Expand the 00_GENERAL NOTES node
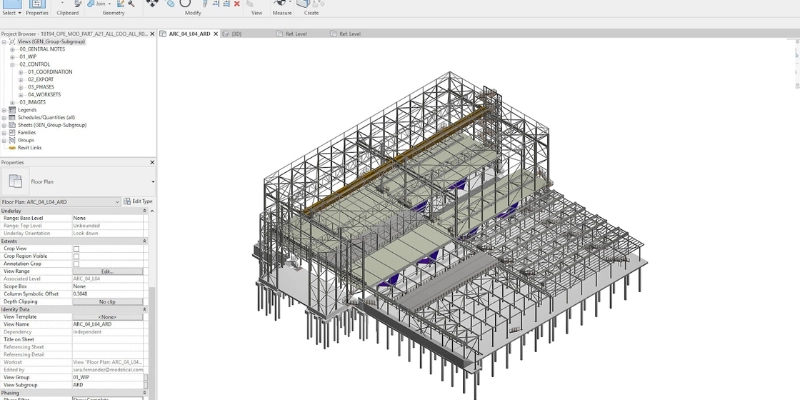 12,49
